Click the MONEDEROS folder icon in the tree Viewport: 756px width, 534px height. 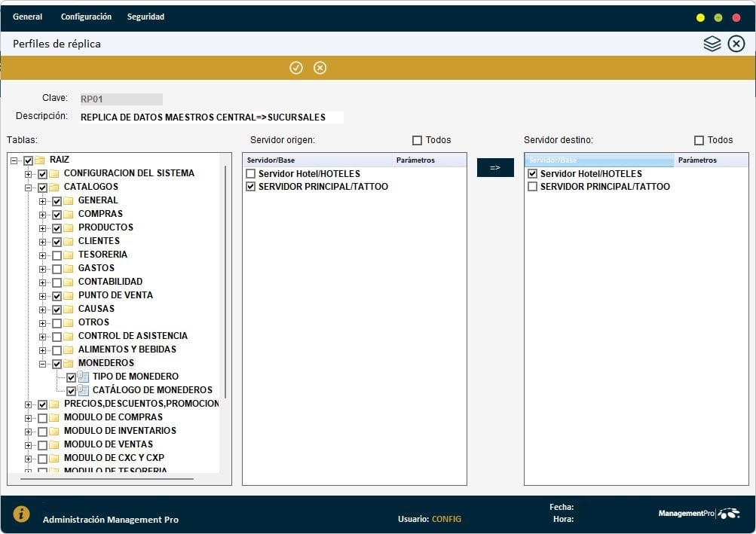coord(67,363)
